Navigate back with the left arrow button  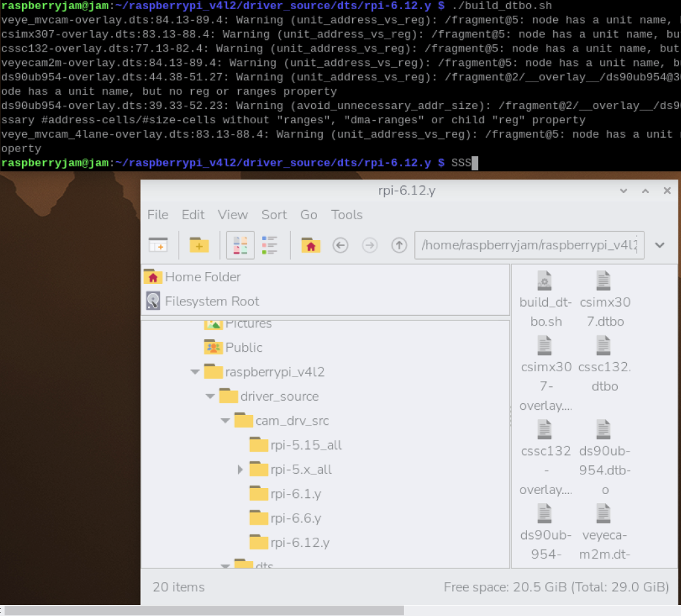point(340,245)
